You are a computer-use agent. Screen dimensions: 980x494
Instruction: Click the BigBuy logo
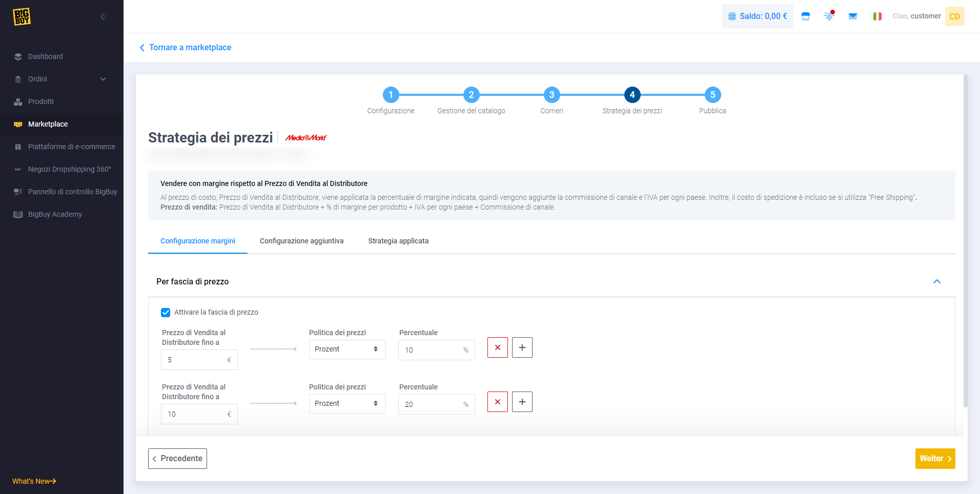pos(22,17)
